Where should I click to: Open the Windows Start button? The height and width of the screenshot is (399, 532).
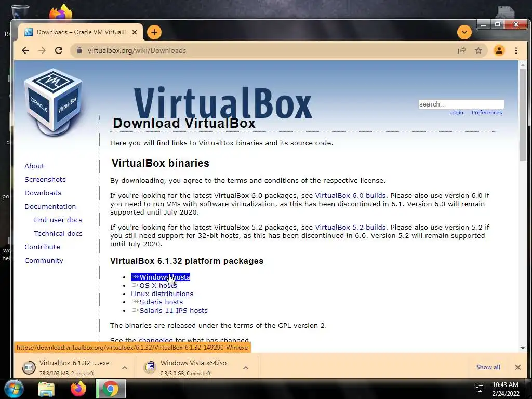(x=14, y=389)
